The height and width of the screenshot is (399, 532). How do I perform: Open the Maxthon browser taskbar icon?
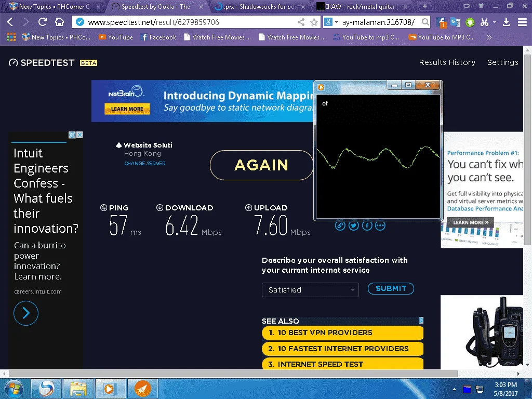(x=46, y=389)
